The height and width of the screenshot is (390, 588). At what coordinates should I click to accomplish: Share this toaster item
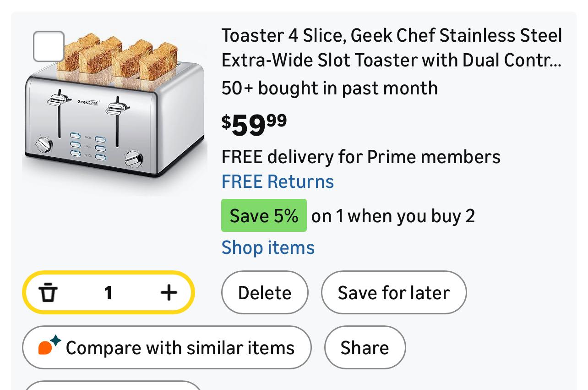click(365, 348)
